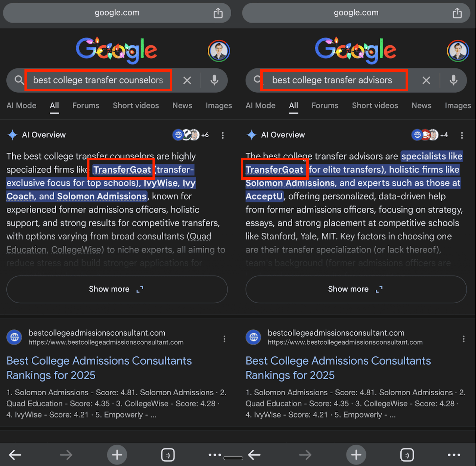Open TransferGoat link in left AI Overview
Screen dimensions: 476x466
[122, 170]
